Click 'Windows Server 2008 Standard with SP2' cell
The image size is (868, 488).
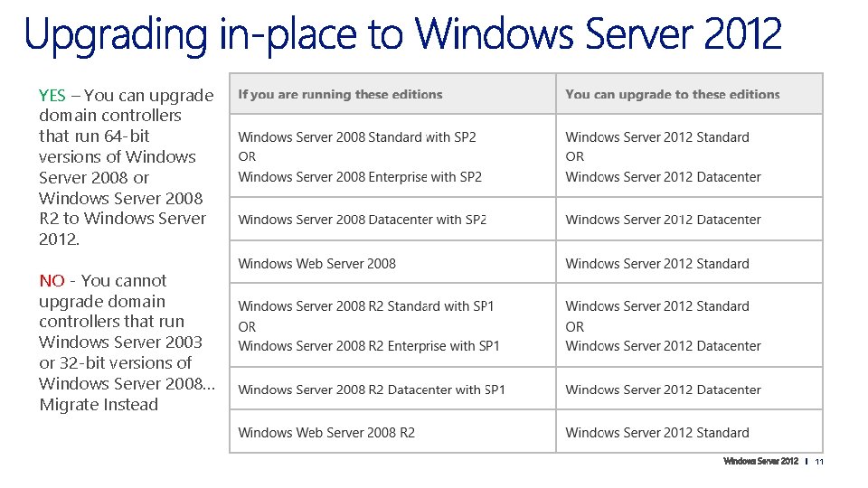(x=357, y=137)
